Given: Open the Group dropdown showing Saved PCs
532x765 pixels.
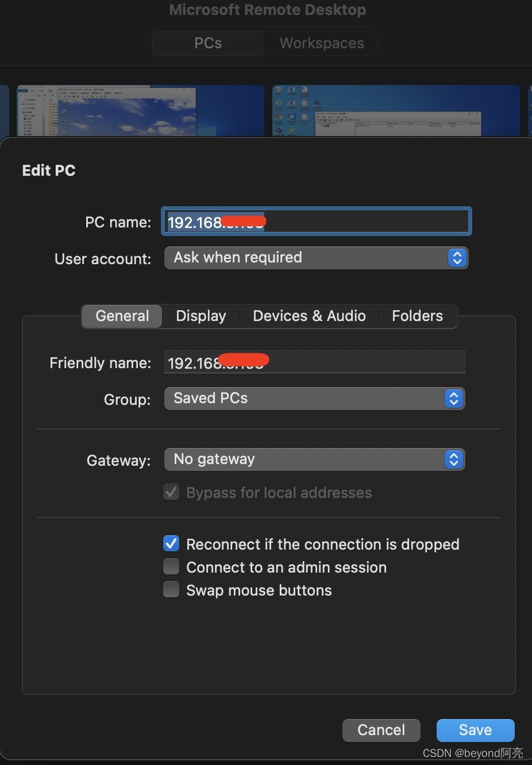Looking at the screenshot, I should coord(314,399).
